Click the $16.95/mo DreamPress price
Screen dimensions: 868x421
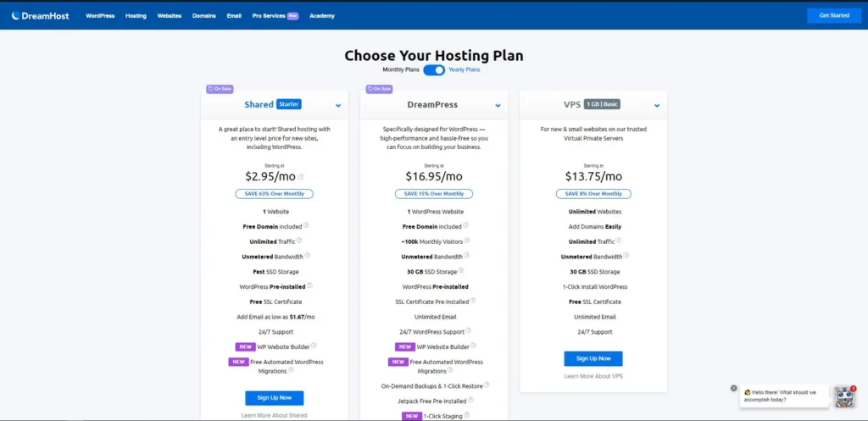(x=434, y=176)
